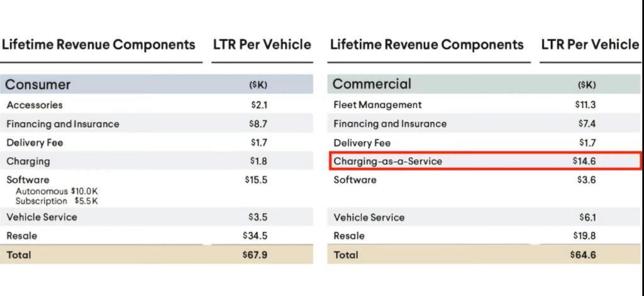Viewport: 644px width, 296px height.
Task: Select the Commercial Delivery Fee label
Action: 362,143
